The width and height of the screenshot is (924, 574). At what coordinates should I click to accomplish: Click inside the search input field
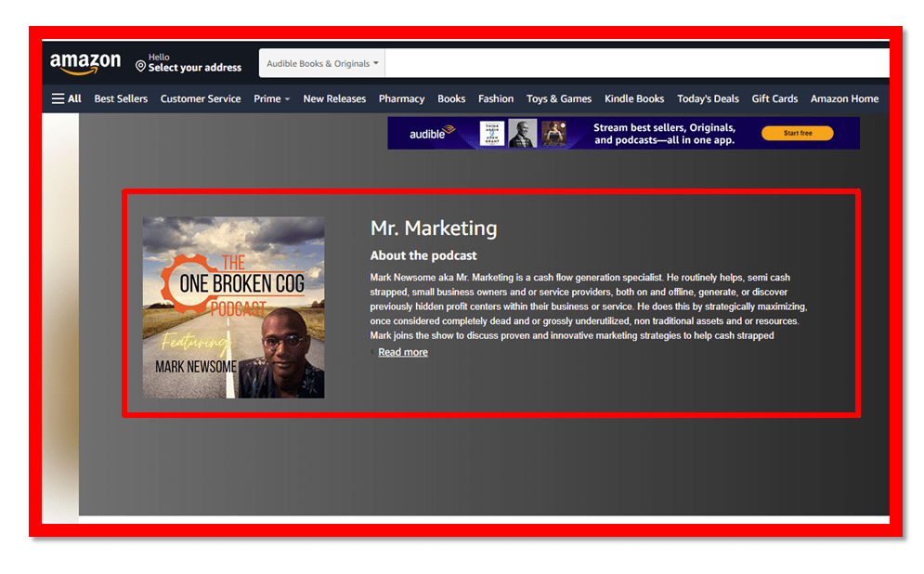(631, 63)
